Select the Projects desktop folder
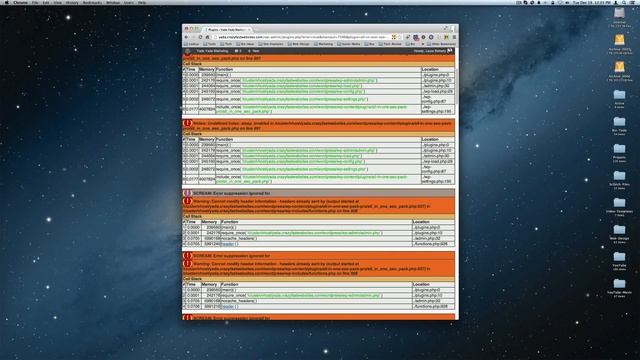Image resolution: width=640 pixels, height=360 pixels. (619, 149)
